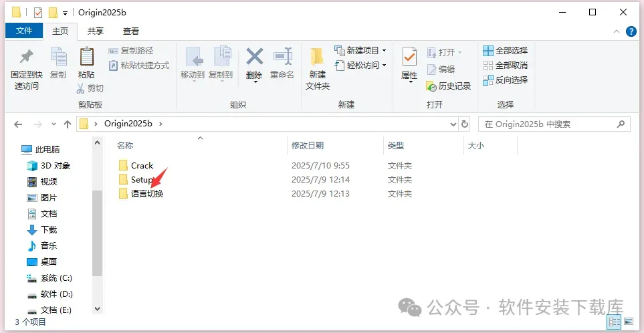Viewport: 644px width, 333px height.
Task: Open 桌面 in navigation pane
Action: coord(42,261)
